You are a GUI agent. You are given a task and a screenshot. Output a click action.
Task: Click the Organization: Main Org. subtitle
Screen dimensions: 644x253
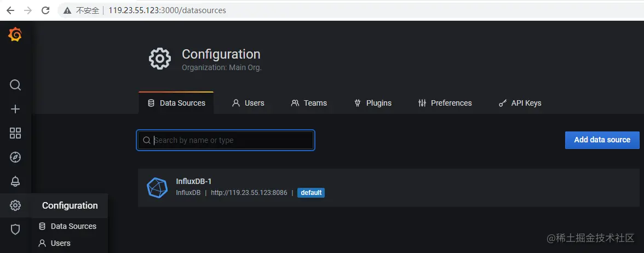click(x=222, y=67)
